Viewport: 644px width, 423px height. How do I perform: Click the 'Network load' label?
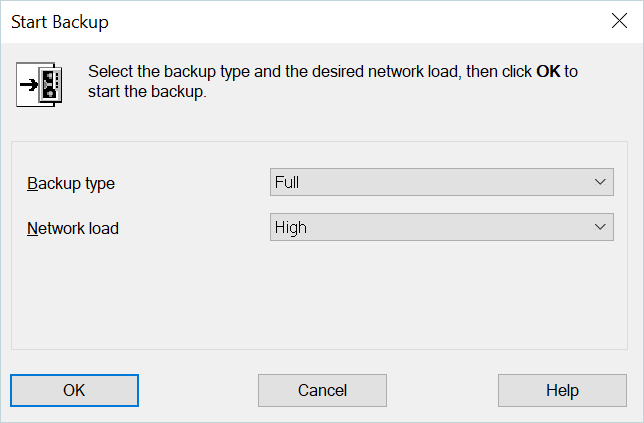pos(73,229)
